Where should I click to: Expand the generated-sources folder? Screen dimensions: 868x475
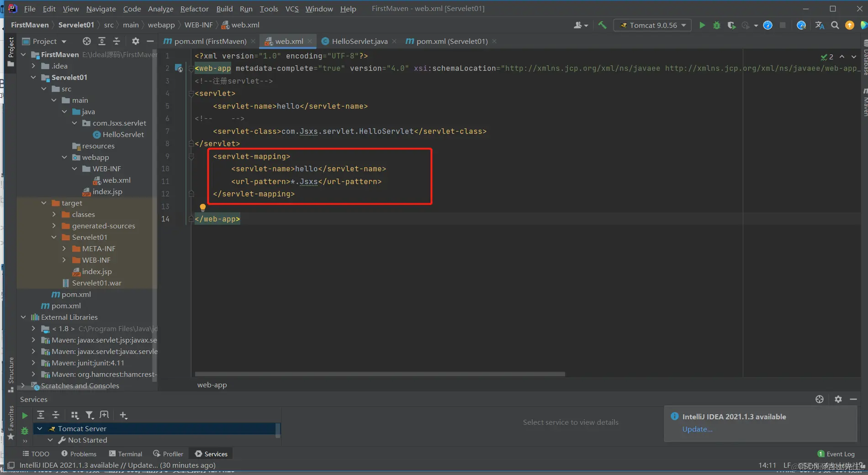coord(54,226)
